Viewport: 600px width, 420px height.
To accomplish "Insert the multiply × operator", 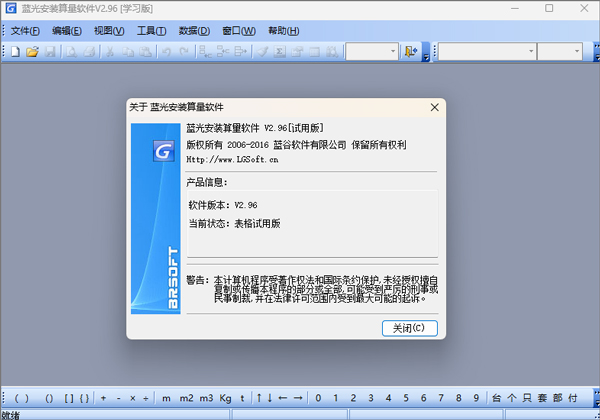I will [x=133, y=398].
